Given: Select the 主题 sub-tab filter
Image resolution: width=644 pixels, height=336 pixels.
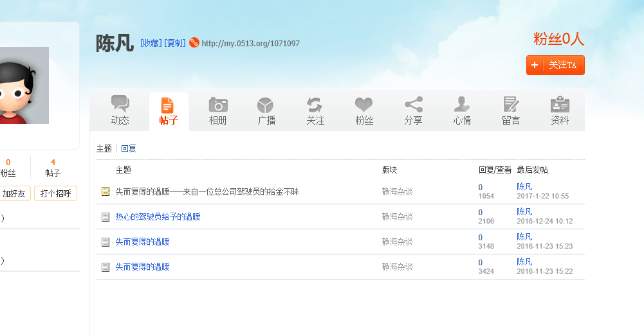Looking at the screenshot, I should coord(104,148).
